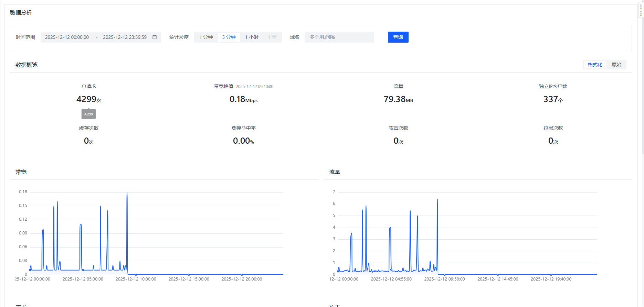Click 带宽 chart marker at 2025-12-12 10:00:00
This screenshot has width=644, height=307.
coord(136,275)
